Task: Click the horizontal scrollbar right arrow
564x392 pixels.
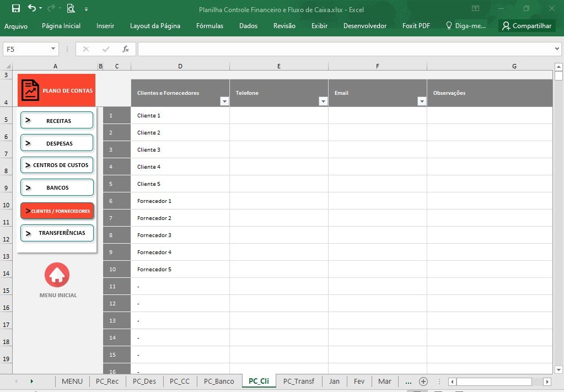Action: coord(547,382)
